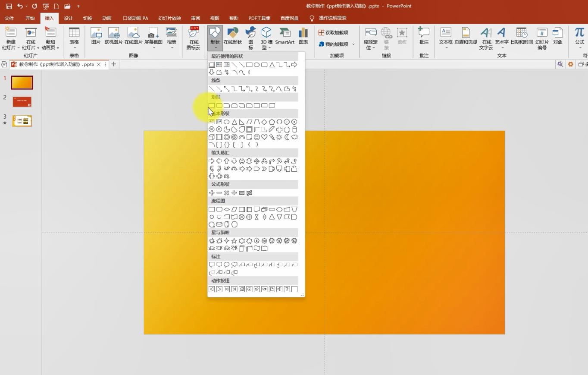Select the 5-point star shape
Screen dimensions: 588x375
[x=234, y=241]
